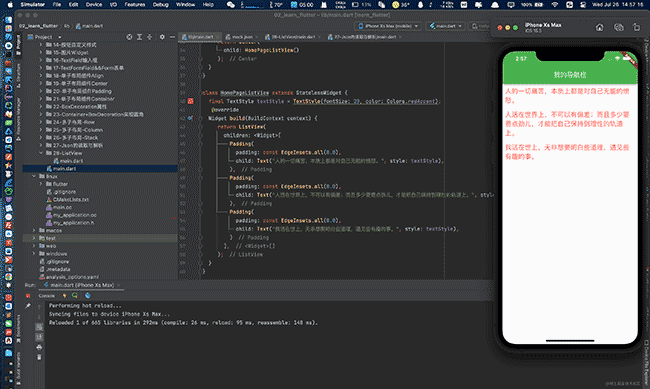Stop the running app with red stop icon
Image resolution: width=650 pixels, height=389 pixels.
click(x=28, y=296)
